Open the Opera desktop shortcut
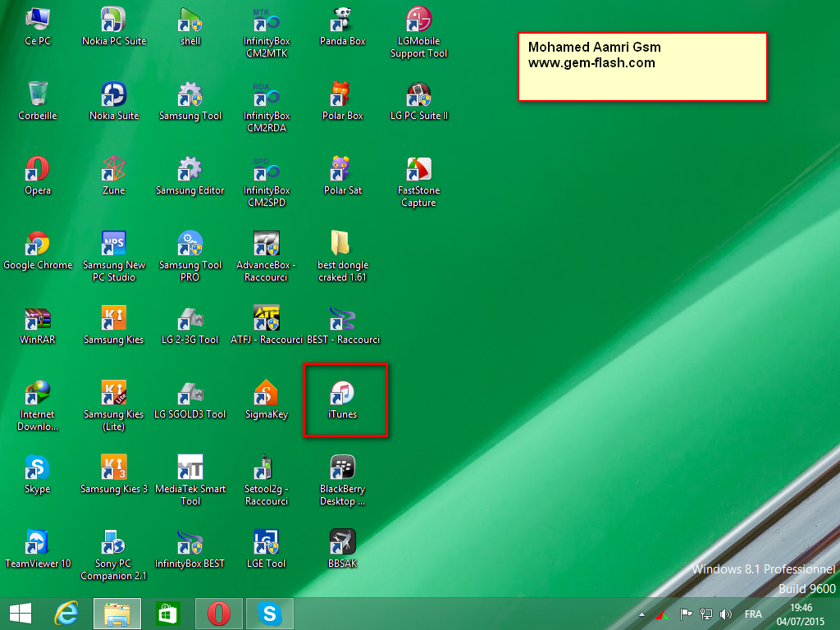 (38, 176)
